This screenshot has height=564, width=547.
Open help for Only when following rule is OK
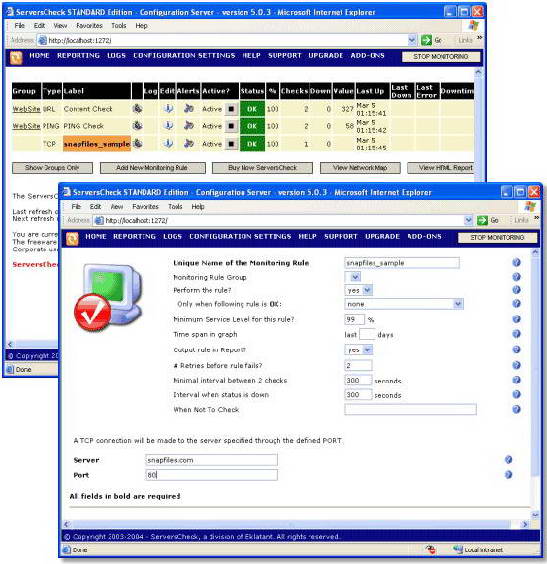516,304
